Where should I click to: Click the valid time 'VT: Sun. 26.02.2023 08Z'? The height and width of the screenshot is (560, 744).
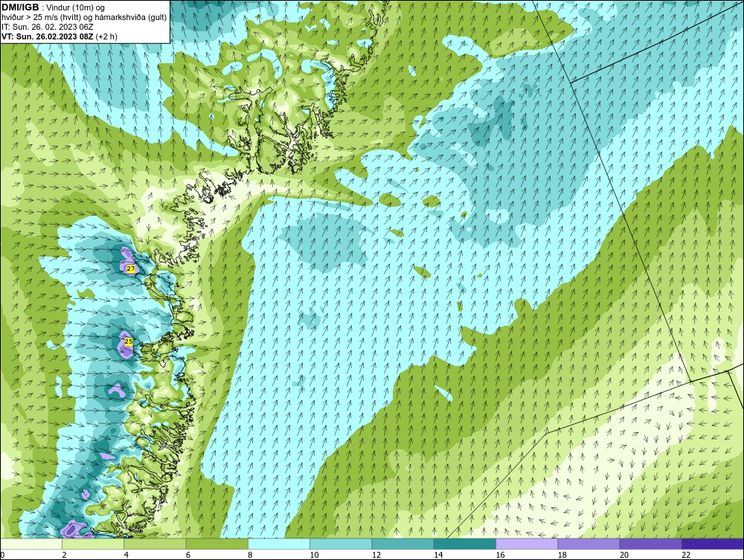click(x=48, y=36)
